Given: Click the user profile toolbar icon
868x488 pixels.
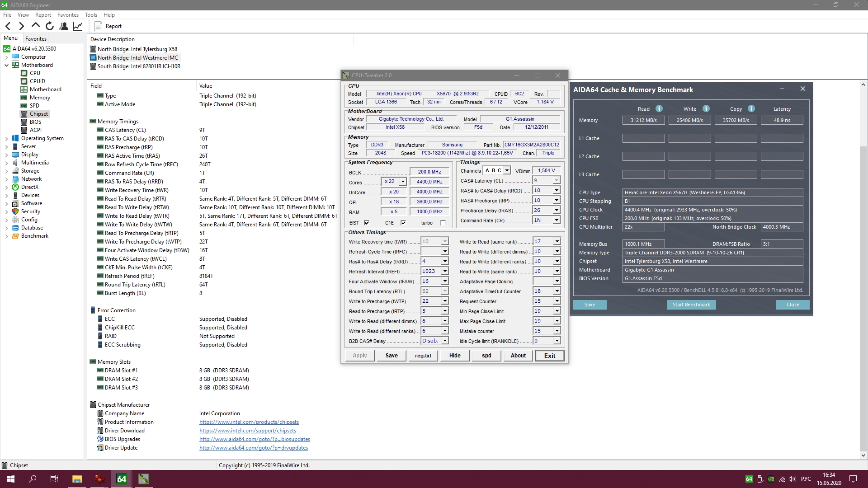Looking at the screenshot, I should coord(64,26).
